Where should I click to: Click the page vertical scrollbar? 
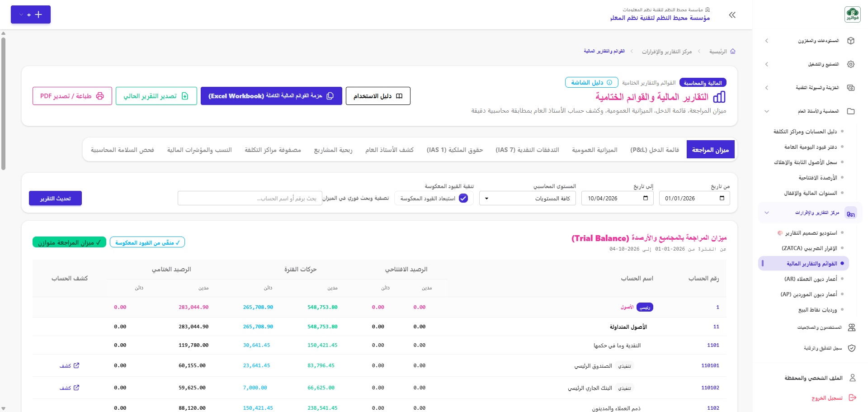pyautogui.click(x=4, y=104)
